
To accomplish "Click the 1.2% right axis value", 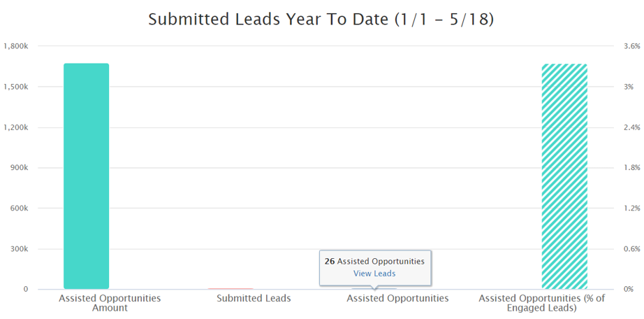I will click(x=632, y=208).
